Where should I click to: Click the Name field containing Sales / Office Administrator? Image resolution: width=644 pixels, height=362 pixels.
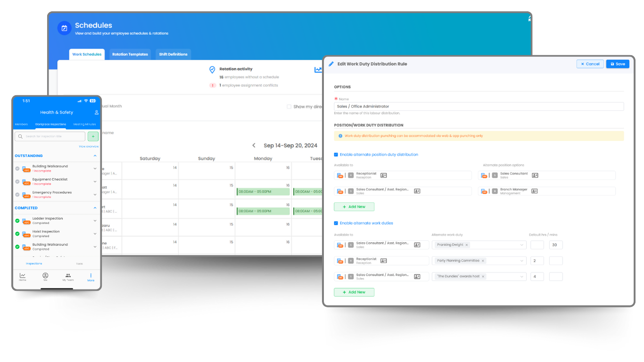tap(479, 106)
